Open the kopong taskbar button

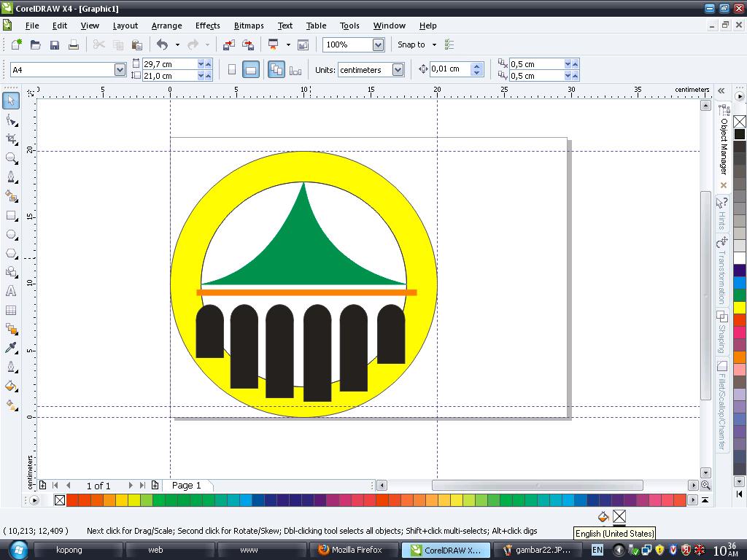pyautogui.click(x=77, y=550)
